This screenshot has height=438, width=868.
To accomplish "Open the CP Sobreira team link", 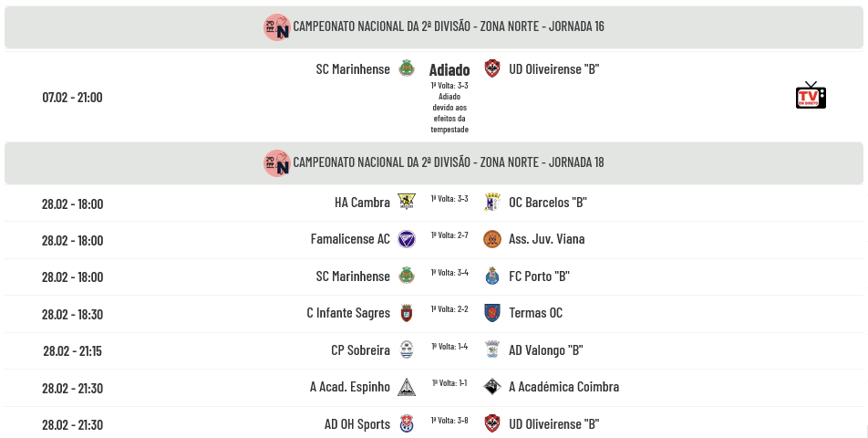I will (x=360, y=350).
